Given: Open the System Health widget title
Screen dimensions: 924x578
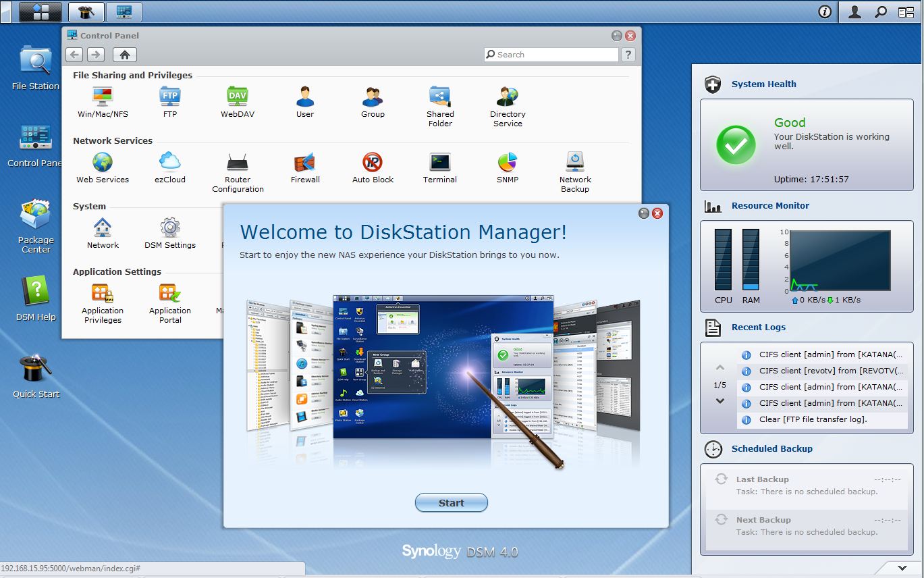Looking at the screenshot, I should [764, 84].
